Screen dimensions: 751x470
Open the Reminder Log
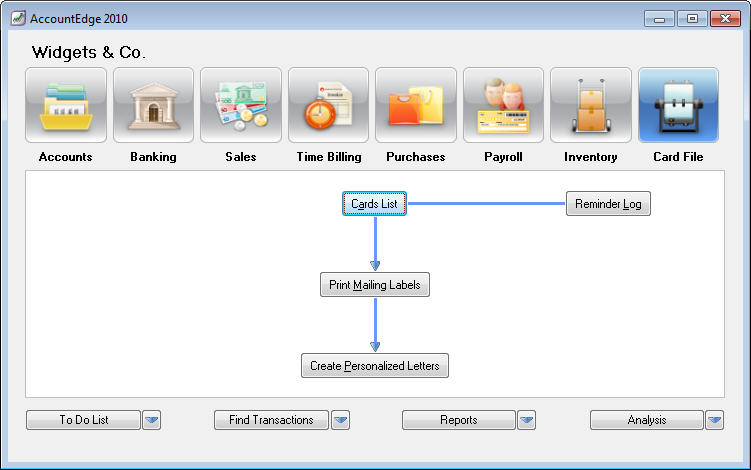click(x=608, y=204)
